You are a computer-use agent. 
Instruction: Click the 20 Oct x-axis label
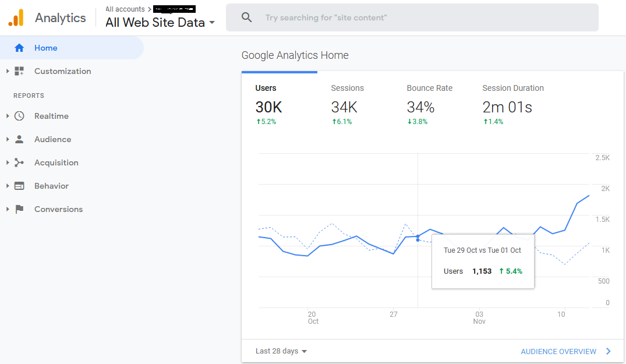[313, 318]
